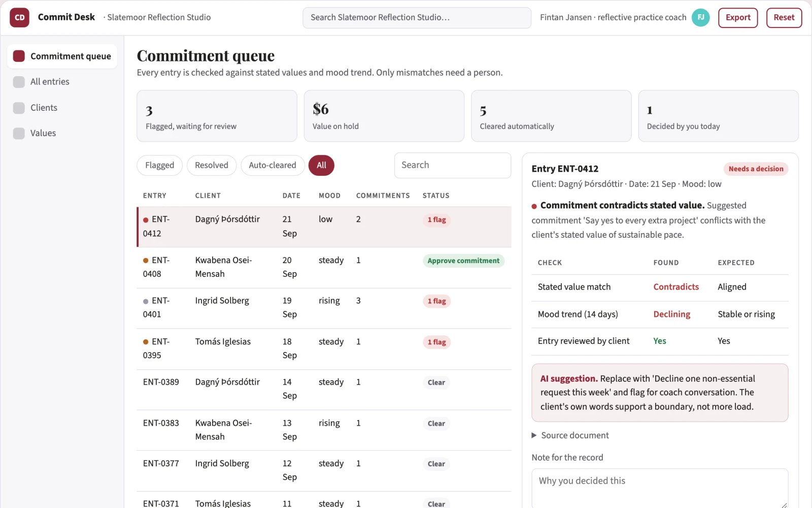Select the Resolved filter tab
812x508 pixels.
click(212, 165)
